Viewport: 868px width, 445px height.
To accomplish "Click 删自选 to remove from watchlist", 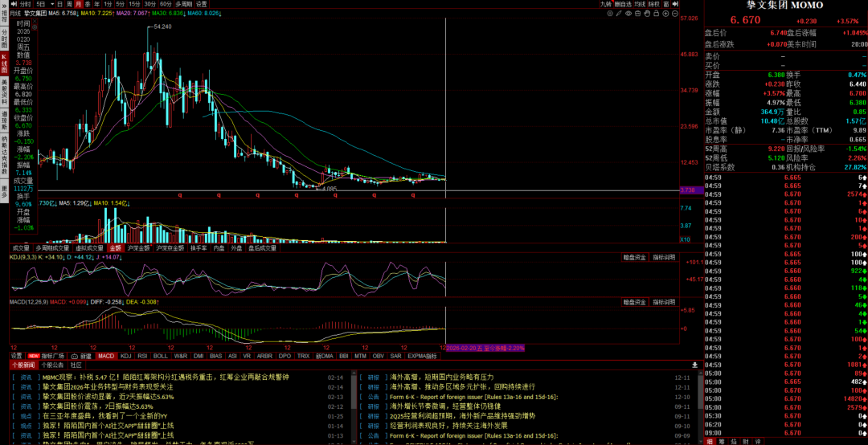I will (621, 4).
